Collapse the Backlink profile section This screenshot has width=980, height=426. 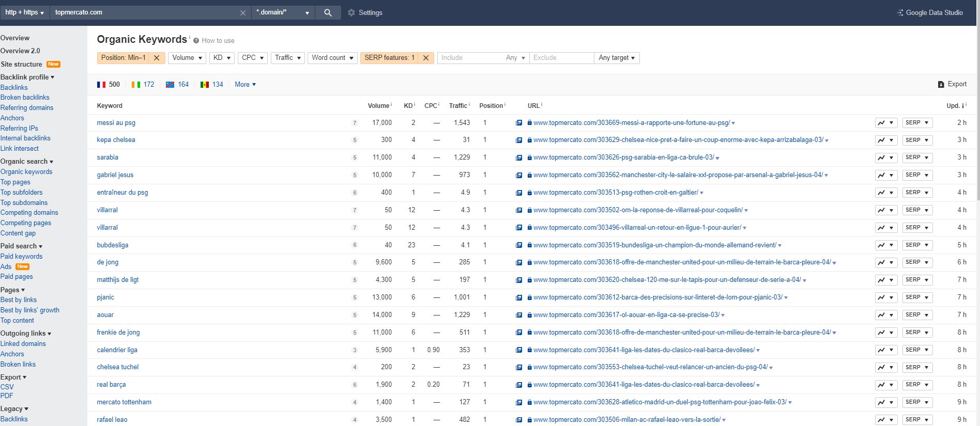[x=27, y=77]
